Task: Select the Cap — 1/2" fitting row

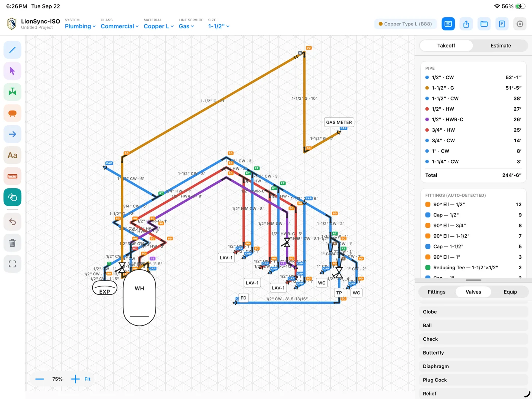Action: [x=473, y=215]
